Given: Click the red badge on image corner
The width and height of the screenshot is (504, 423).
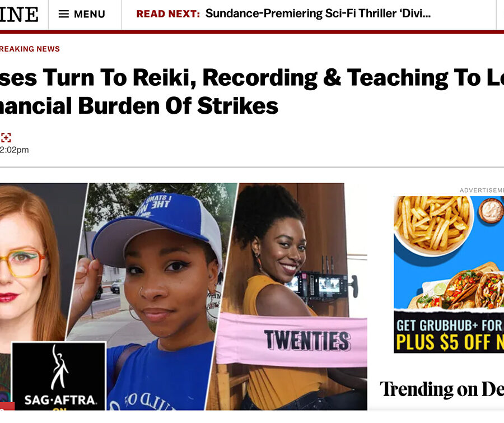Looking at the screenshot, I should (x=7, y=406).
